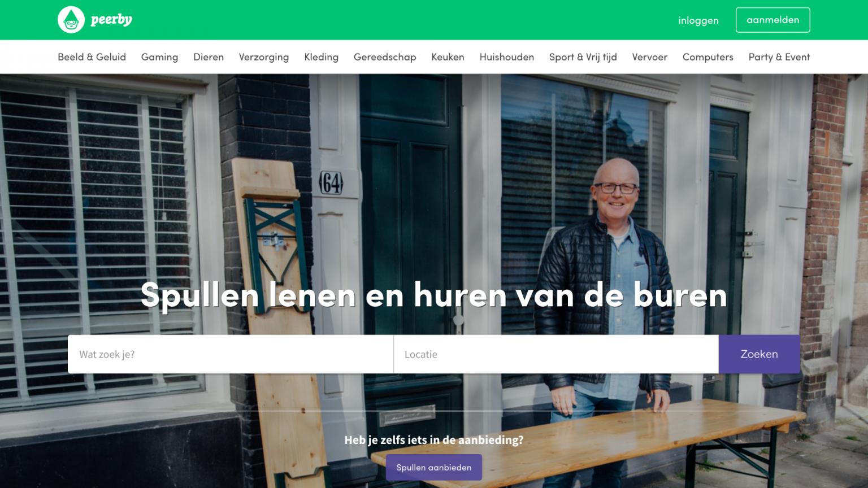Screen dimensions: 868x488
Task: Focus the 'Wat zoek je?' search field
Action: (x=231, y=354)
